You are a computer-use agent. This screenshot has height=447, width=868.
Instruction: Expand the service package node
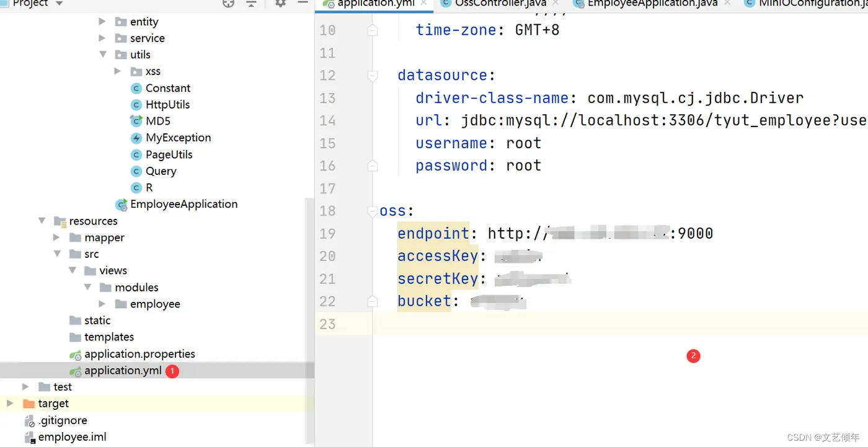tap(102, 38)
